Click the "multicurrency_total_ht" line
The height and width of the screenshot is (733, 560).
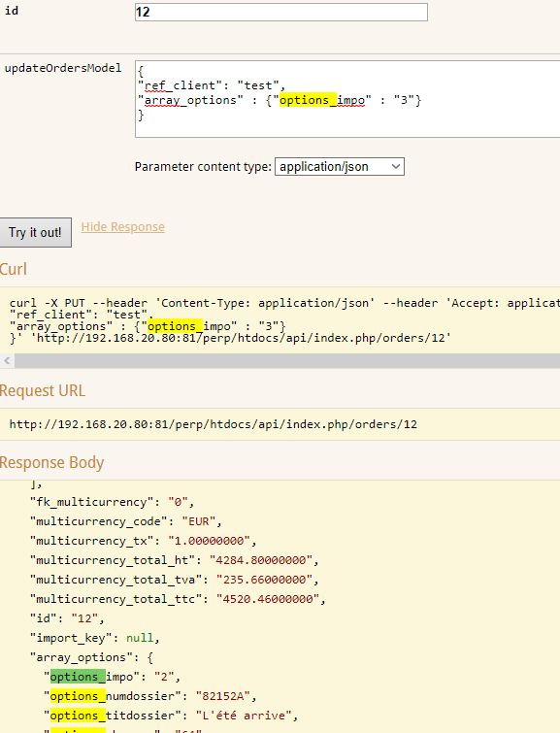pyautogui.click(x=175, y=560)
